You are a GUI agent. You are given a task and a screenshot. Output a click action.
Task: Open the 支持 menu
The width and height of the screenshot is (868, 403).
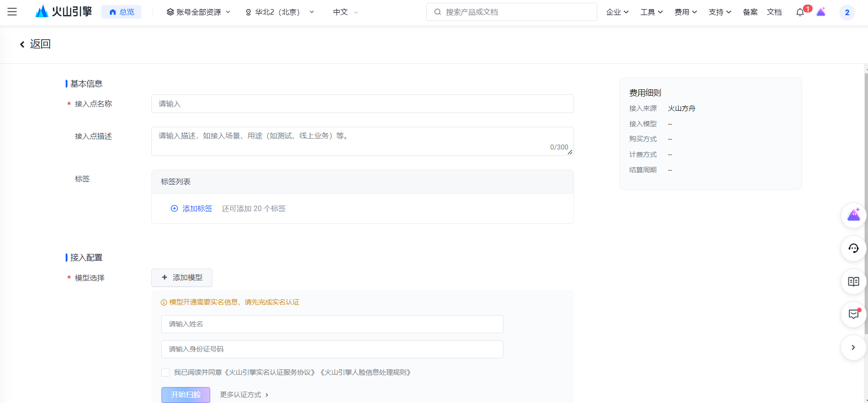[720, 12]
